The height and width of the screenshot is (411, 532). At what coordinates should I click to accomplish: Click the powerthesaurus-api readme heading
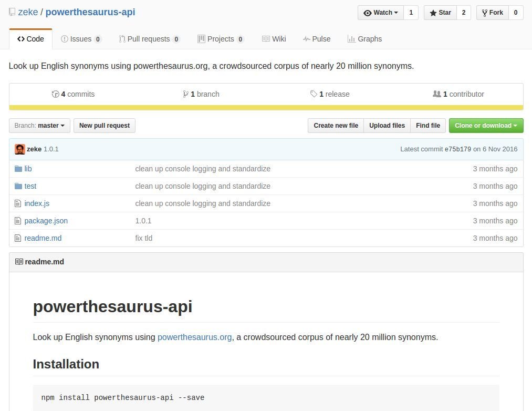tap(112, 306)
